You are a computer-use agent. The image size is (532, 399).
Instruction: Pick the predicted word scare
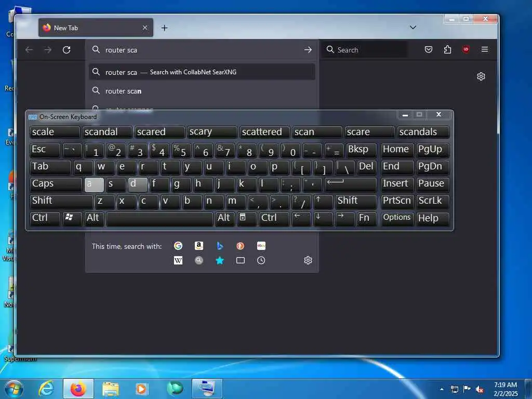pyautogui.click(x=369, y=132)
